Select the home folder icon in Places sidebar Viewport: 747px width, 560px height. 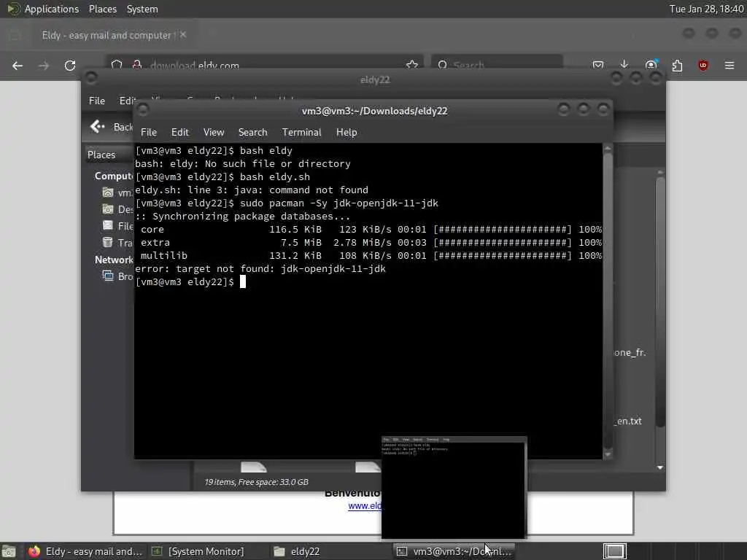tap(108, 192)
